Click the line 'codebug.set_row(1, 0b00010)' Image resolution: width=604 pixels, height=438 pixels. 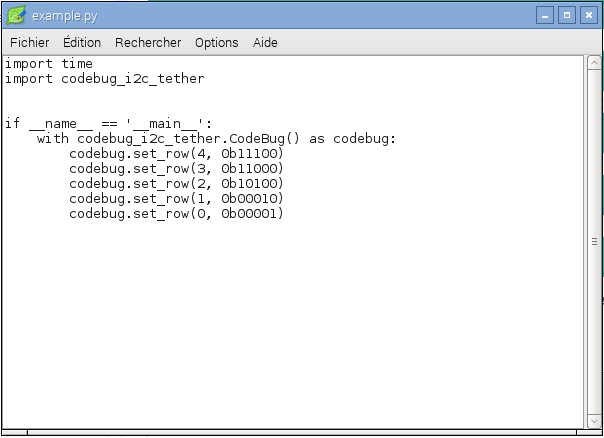point(176,199)
